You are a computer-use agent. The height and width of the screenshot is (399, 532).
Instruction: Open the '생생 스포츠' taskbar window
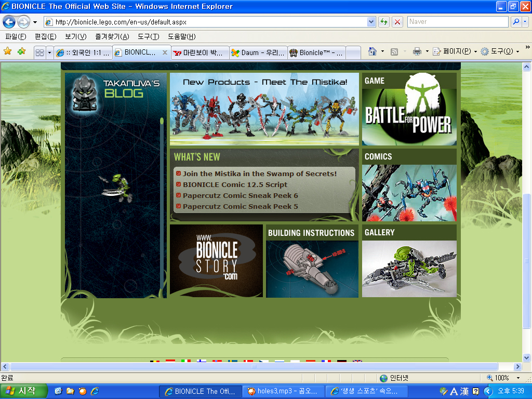pos(366,391)
